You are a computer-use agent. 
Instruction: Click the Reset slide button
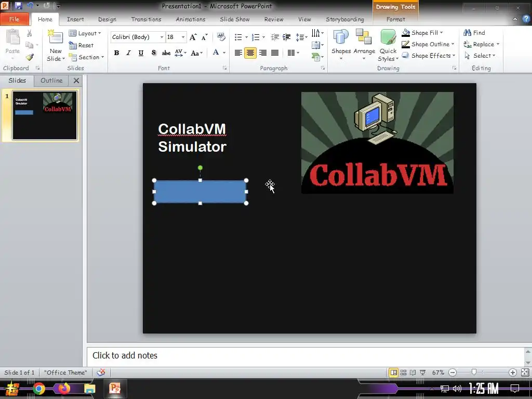tap(81, 45)
